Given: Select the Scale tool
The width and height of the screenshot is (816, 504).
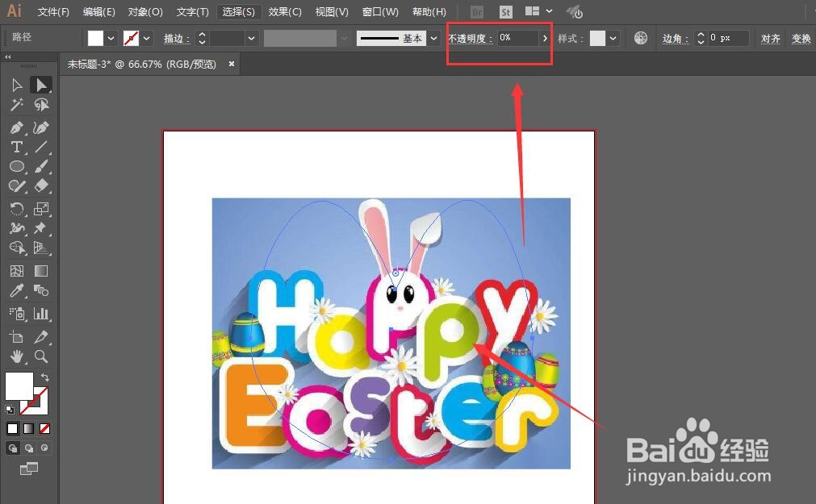Looking at the screenshot, I should coord(41,209).
